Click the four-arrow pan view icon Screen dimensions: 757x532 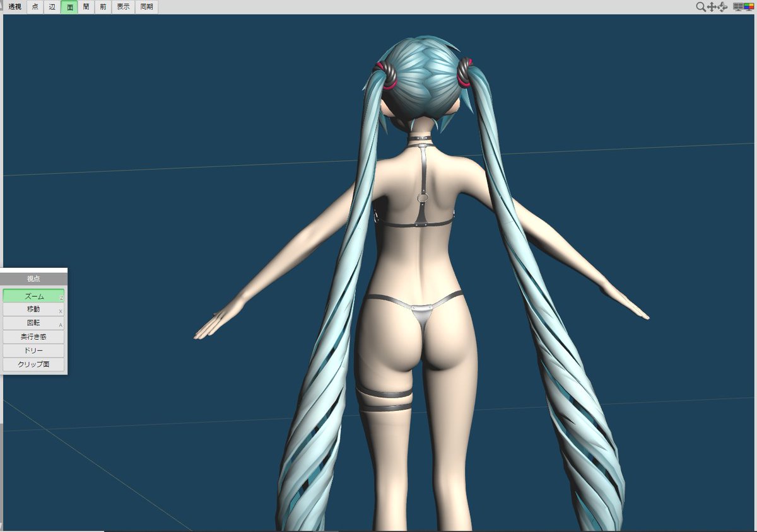pos(712,7)
